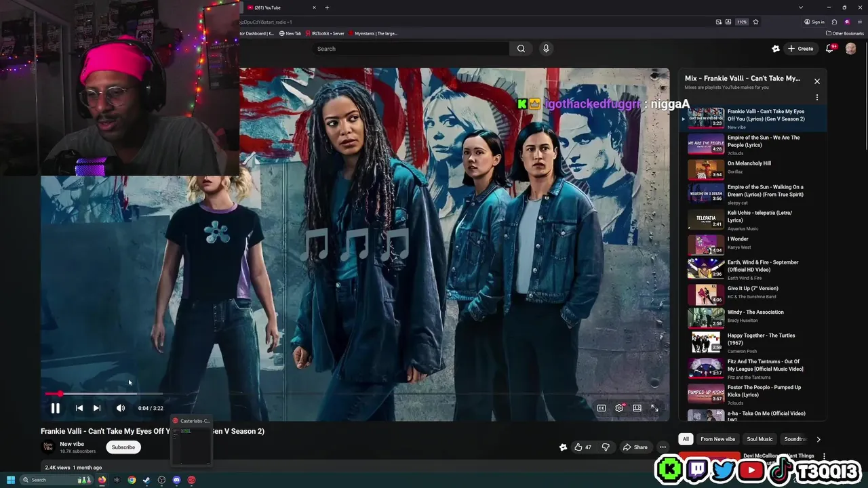Viewport: 868px width, 488px height.
Task: Click the Share button
Action: (635, 447)
